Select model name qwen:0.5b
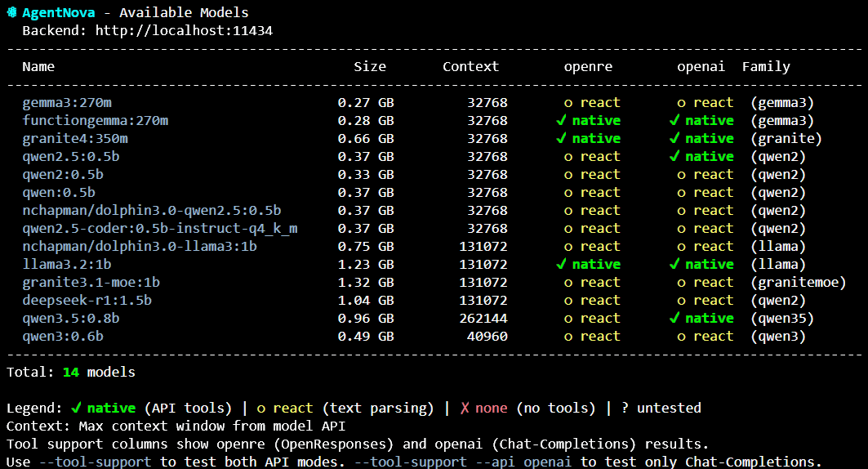 (x=59, y=192)
